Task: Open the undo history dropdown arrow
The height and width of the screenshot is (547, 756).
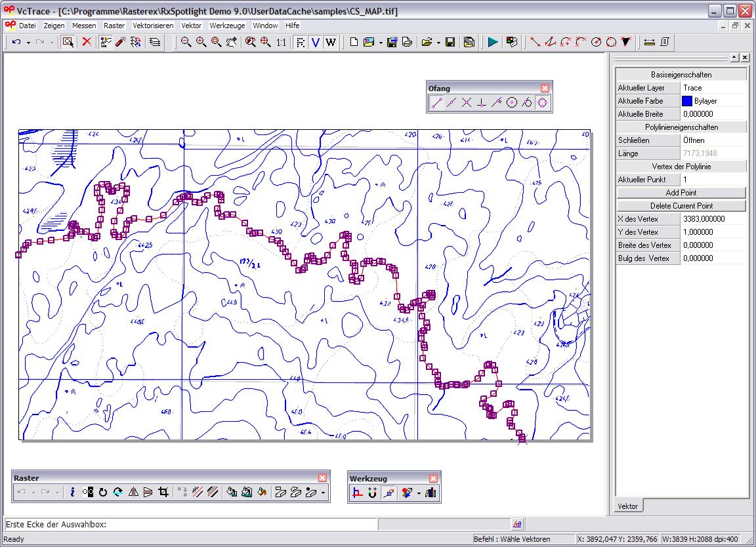Action: pos(28,42)
